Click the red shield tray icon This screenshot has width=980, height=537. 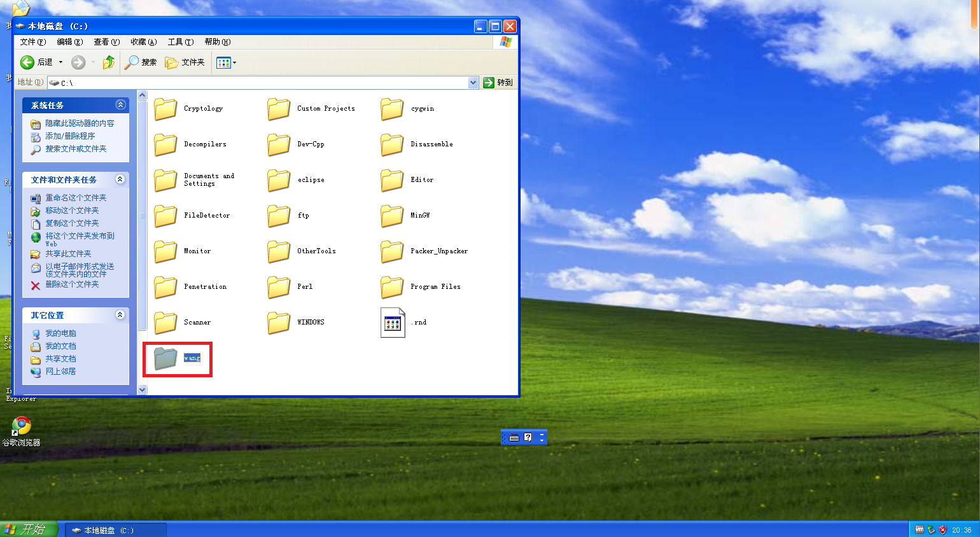(x=943, y=530)
